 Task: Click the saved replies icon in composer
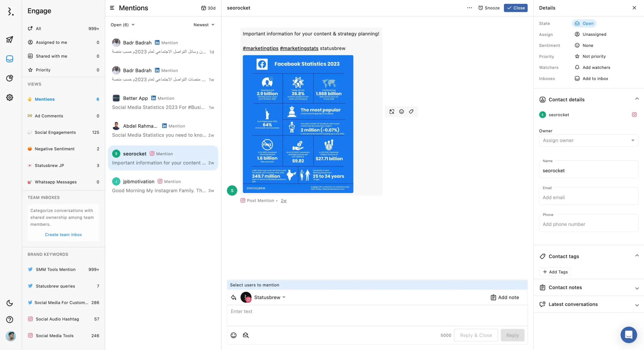(x=246, y=335)
